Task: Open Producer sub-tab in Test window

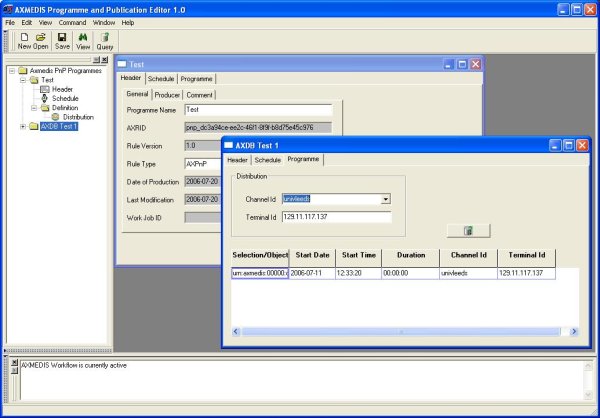Action: (167, 95)
